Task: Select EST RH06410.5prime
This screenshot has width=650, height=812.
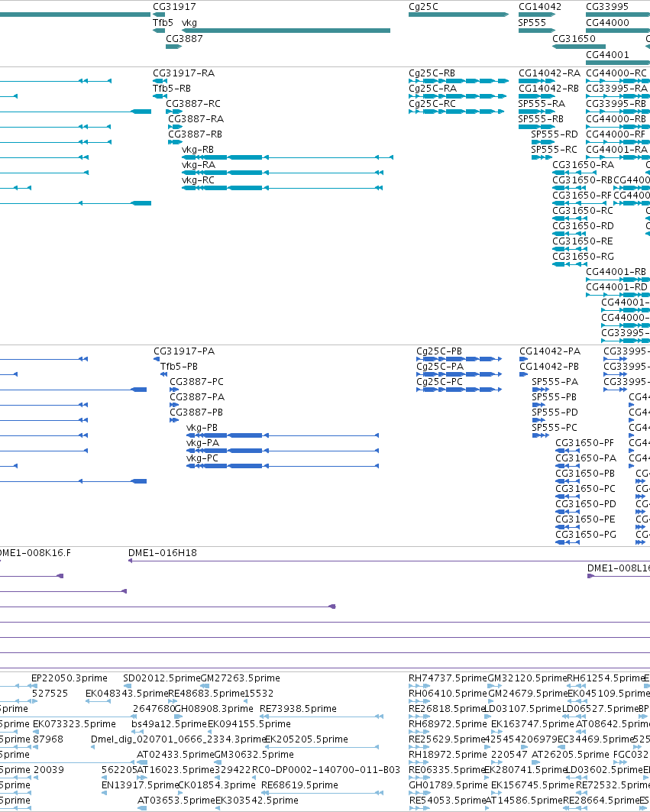Action: click(448, 694)
